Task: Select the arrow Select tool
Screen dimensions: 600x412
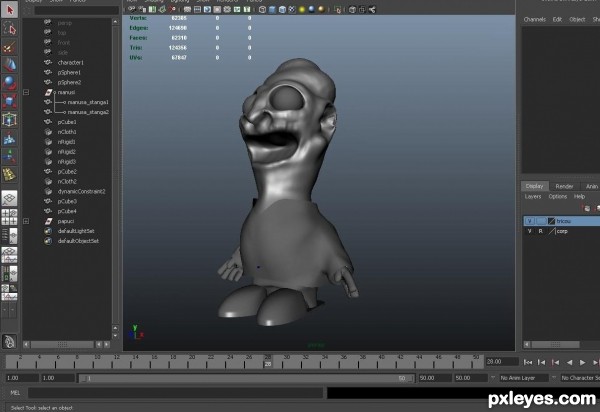Action: [9, 10]
